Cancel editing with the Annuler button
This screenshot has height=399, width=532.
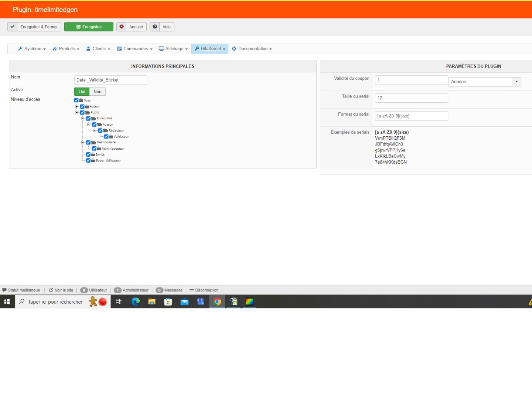coord(132,27)
